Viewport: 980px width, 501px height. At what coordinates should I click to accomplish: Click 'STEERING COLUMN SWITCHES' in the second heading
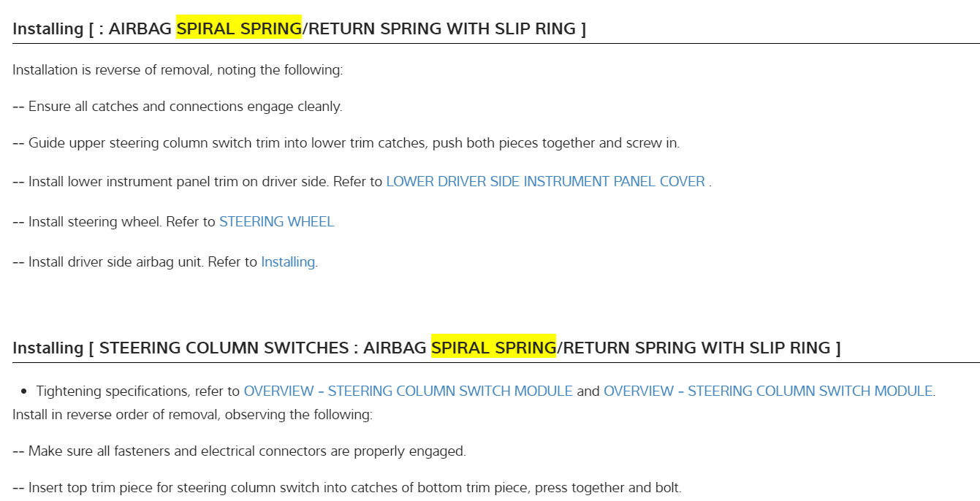pos(224,348)
